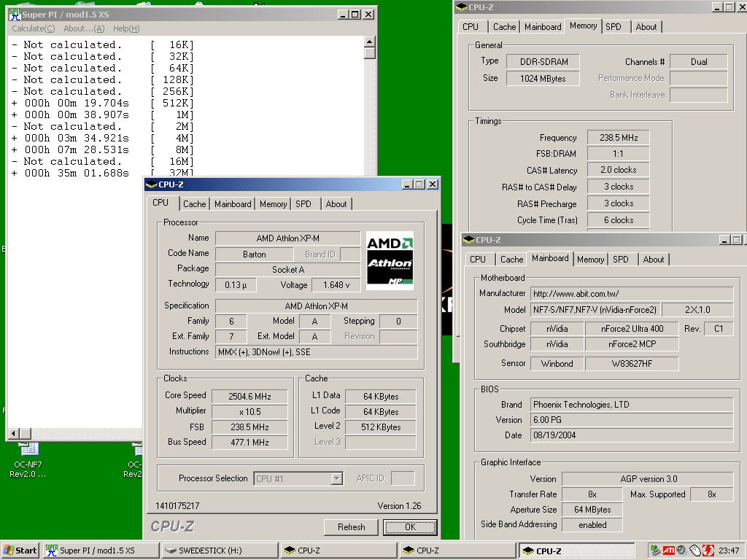Click the CAS# Latency 2.0 clocks value
This screenshot has width=747, height=560.
(619, 170)
